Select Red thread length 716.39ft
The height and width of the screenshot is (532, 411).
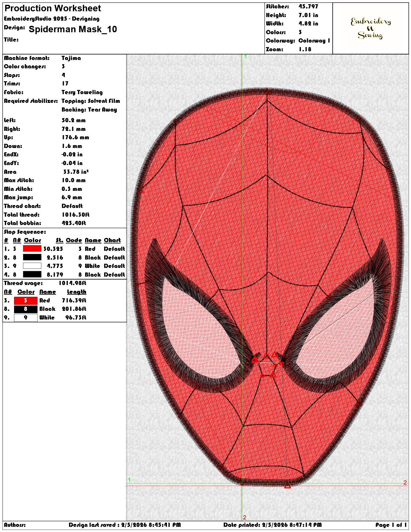tap(74, 300)
